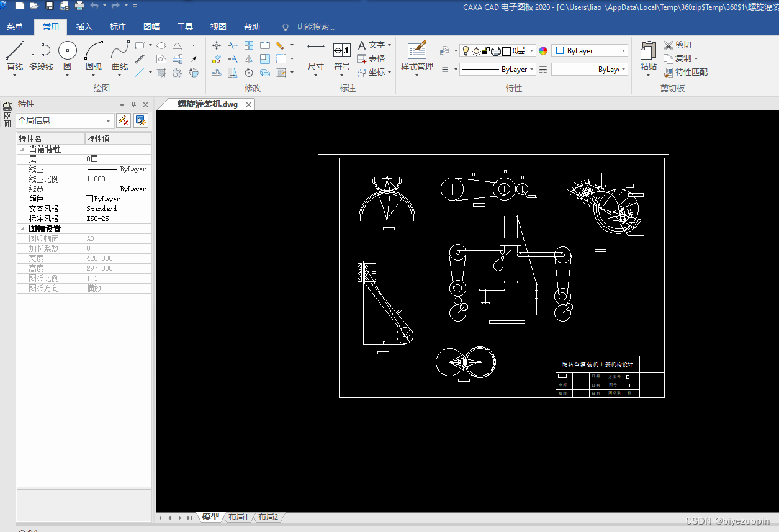The image size is (779, 532).
Task: Open the 尺寸 dimension tool
Action: point(316,58)
